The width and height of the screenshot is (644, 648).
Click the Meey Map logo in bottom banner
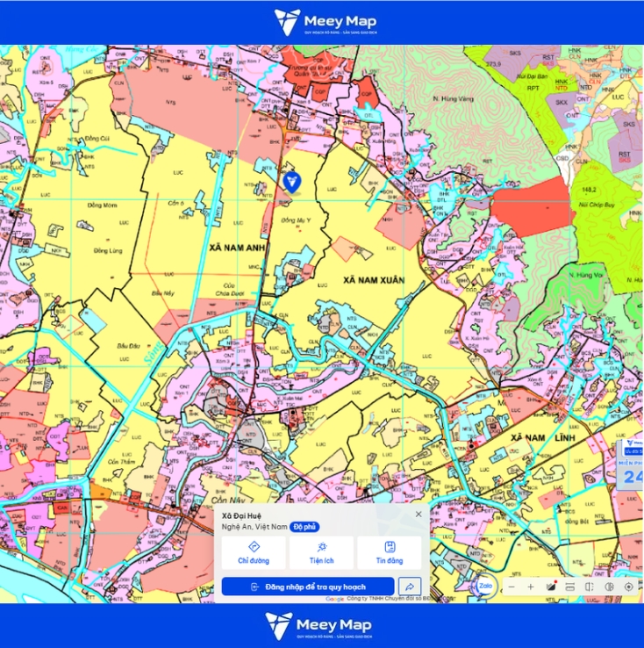click(x=318, y=626)
